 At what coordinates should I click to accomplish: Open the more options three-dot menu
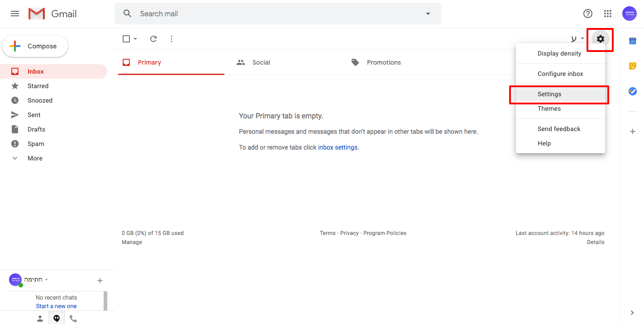pos(171,39)
